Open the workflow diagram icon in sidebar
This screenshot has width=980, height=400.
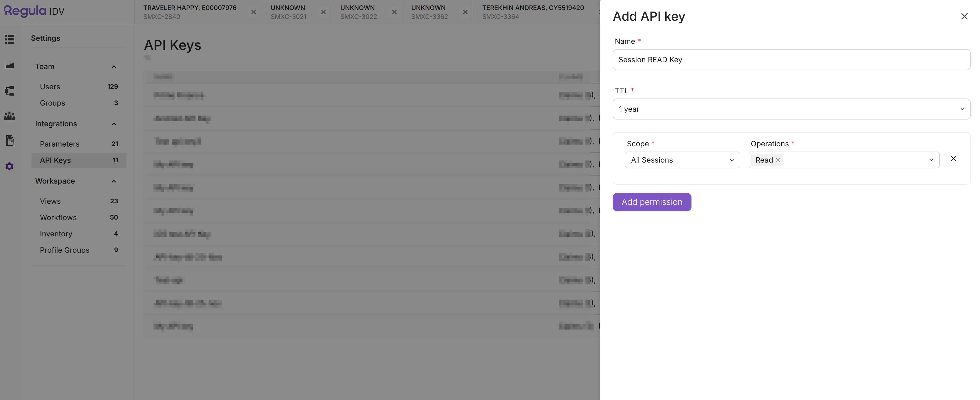click(9, 91)
